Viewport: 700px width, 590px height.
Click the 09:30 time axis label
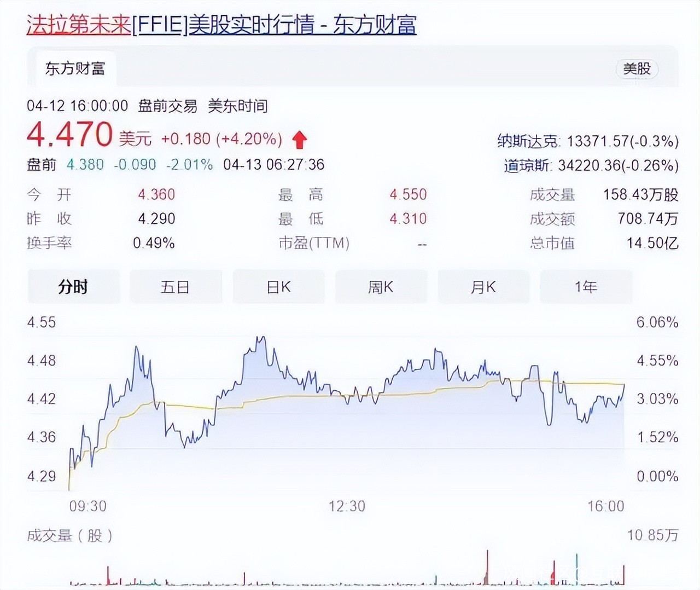[x=88, y=506]
